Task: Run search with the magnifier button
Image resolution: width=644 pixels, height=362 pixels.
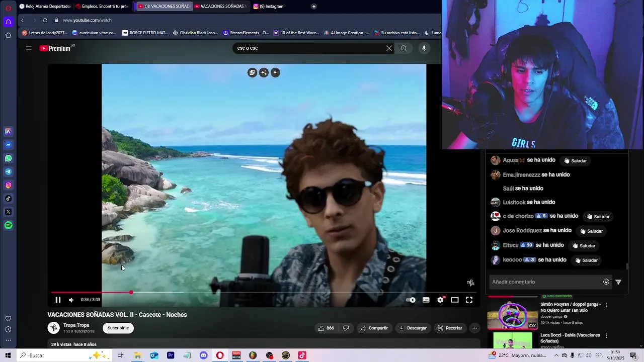Action: tap(404, 48)
